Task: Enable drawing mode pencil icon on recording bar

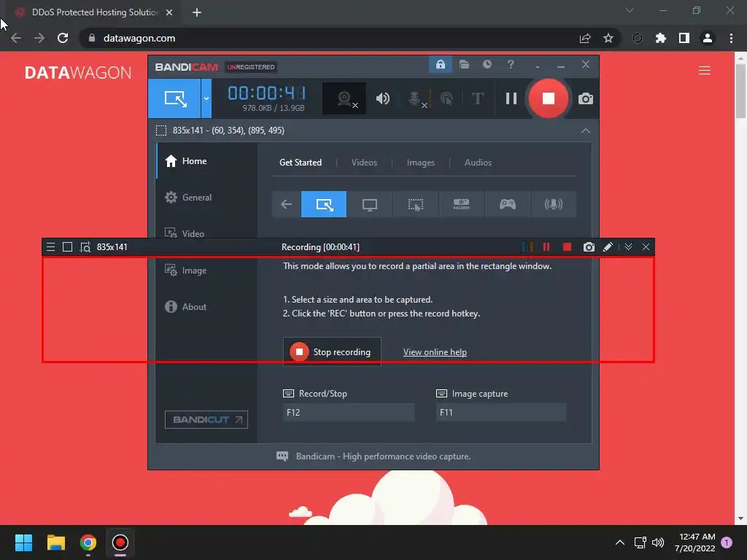Action: [x=608, y=246]
